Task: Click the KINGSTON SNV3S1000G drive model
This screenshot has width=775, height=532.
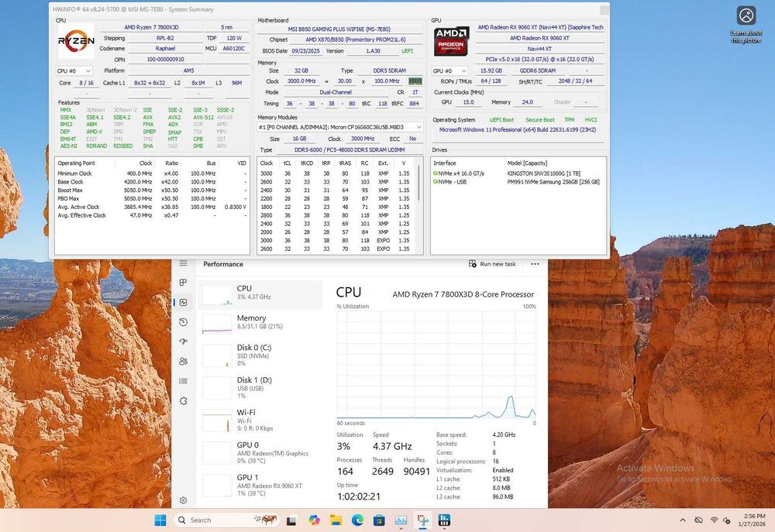Action: click(x=544, y=173)
